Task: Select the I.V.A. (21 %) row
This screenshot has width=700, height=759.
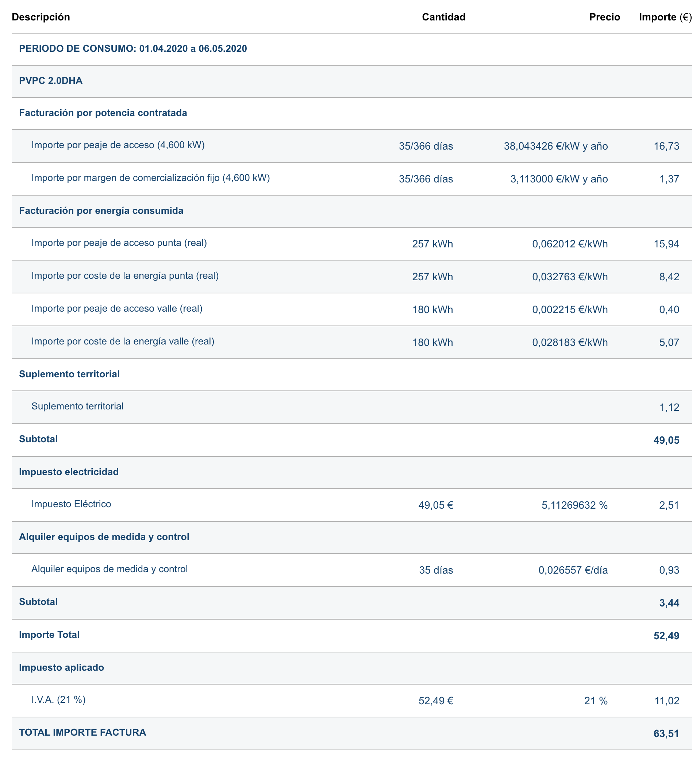Action: point(351,701)
